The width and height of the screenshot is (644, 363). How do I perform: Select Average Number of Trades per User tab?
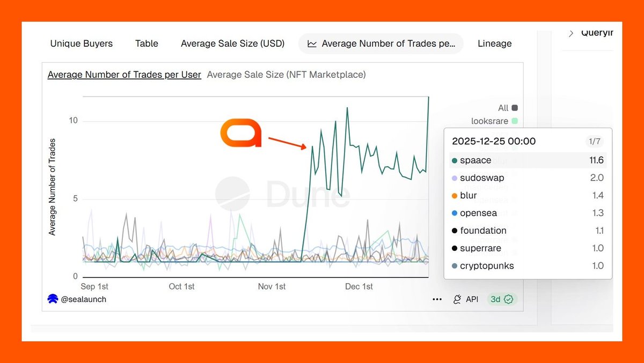tap(381, 43)
